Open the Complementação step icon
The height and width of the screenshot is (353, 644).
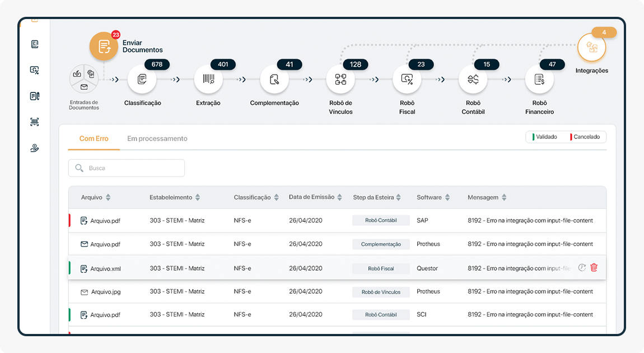pyautogui.click(x=274, y=80)
